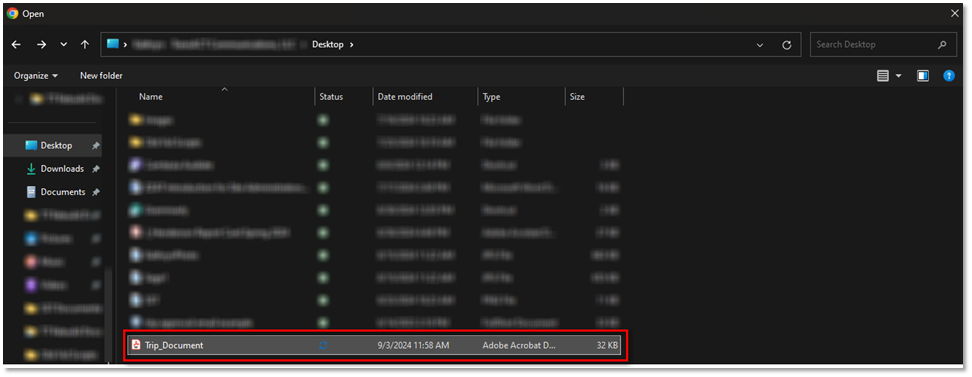Open Downloads in the navigation pane
Viewport: 972px width, 377px height.
tap(62, 169)
